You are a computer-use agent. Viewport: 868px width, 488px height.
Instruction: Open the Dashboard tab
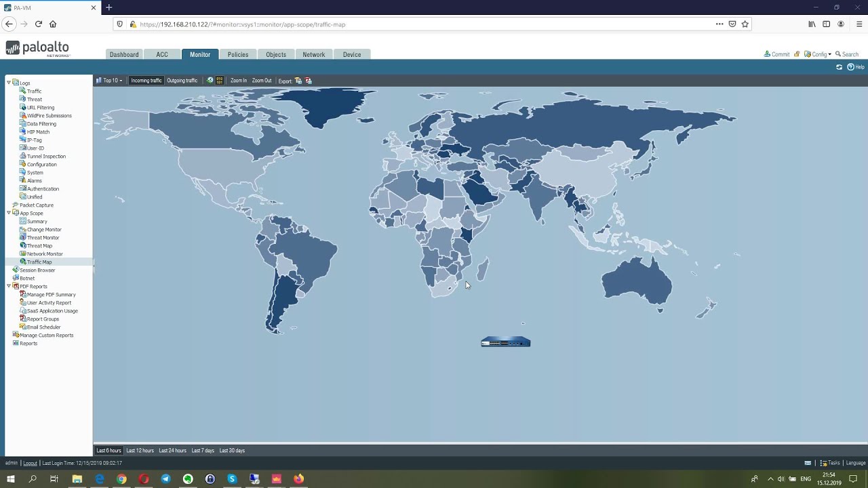pos(124,54)
